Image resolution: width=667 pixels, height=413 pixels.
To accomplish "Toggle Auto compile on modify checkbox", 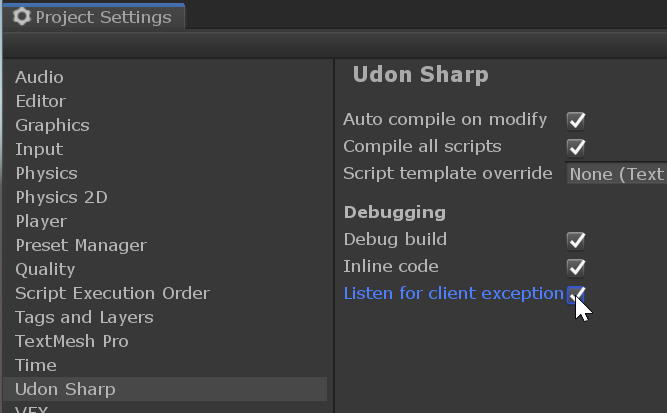I will (576, 121).
